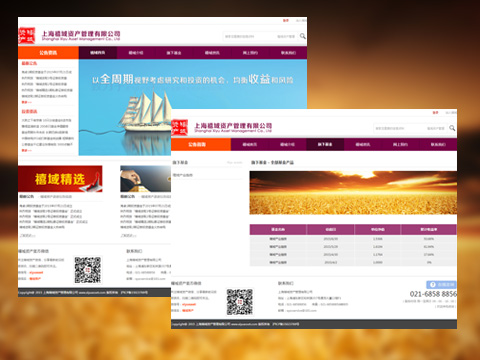Screen dimensions: 480x360
Task: Click the company name 上海禧域资产管理有限公司 on the homepage
Action: click(81, 34)
